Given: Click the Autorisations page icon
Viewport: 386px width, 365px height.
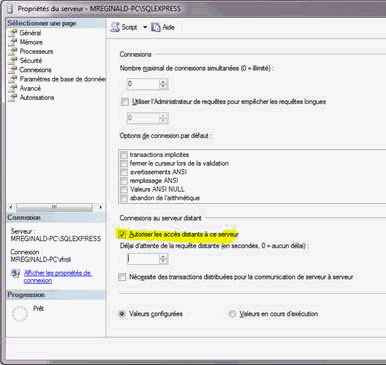Looking at the screenshot, I should (x=13, y=98).
